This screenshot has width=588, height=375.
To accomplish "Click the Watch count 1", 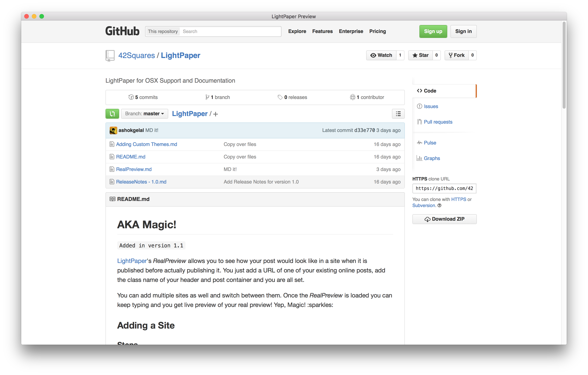I will [x=400, y=55].
